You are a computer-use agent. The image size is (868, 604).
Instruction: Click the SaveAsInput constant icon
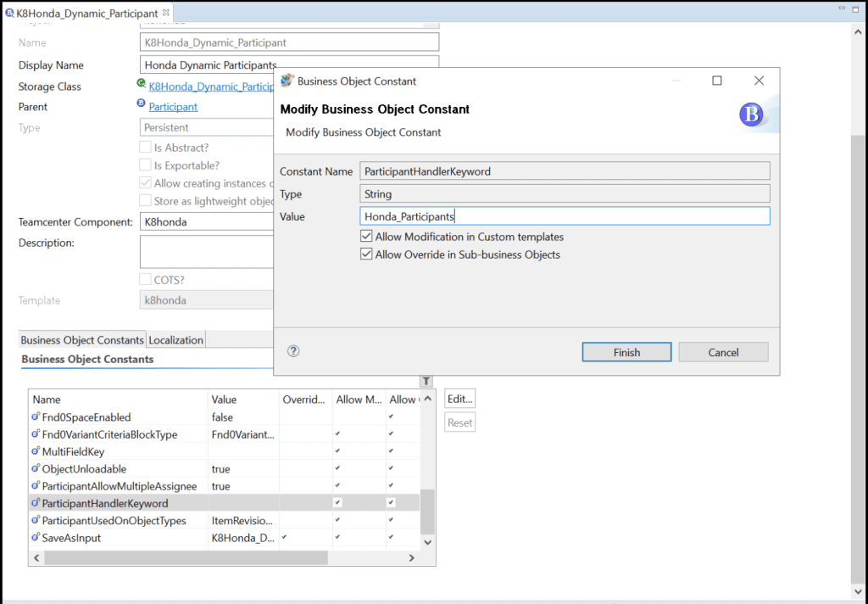tap(36, 538)
